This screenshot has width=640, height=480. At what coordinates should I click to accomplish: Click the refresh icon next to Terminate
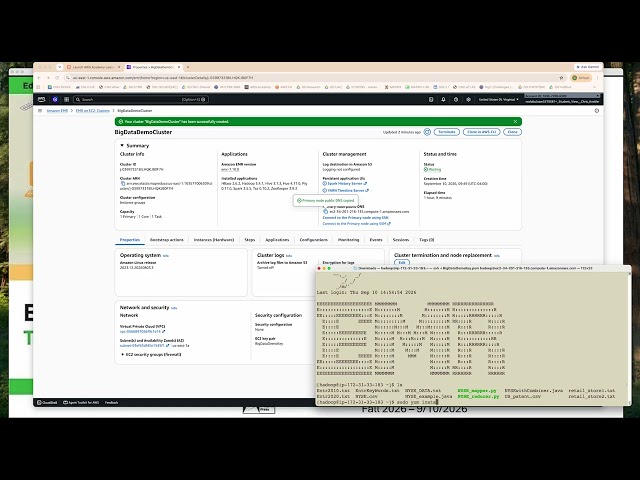click(427, 132)
